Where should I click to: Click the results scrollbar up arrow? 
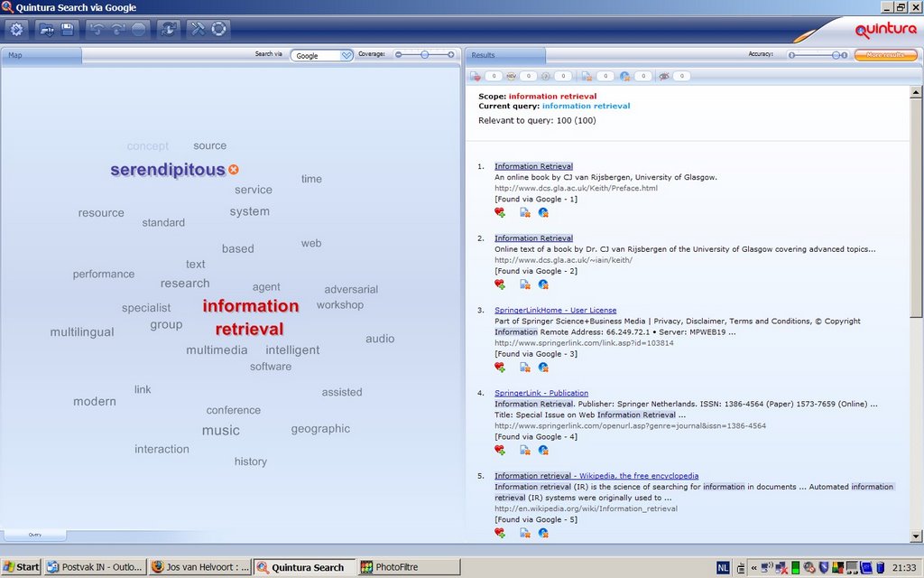coord(916,92)
